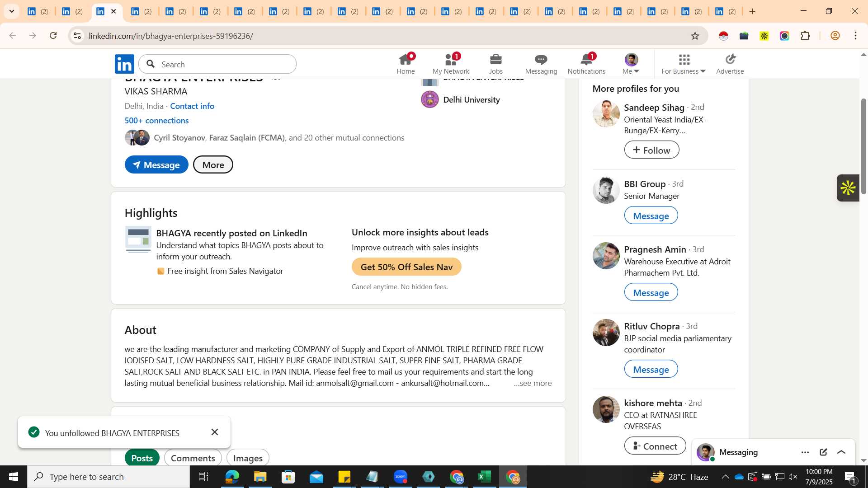The image size is (868, 488).
Task: Open LinkedIn home via logo
Action: click(124, 64)
